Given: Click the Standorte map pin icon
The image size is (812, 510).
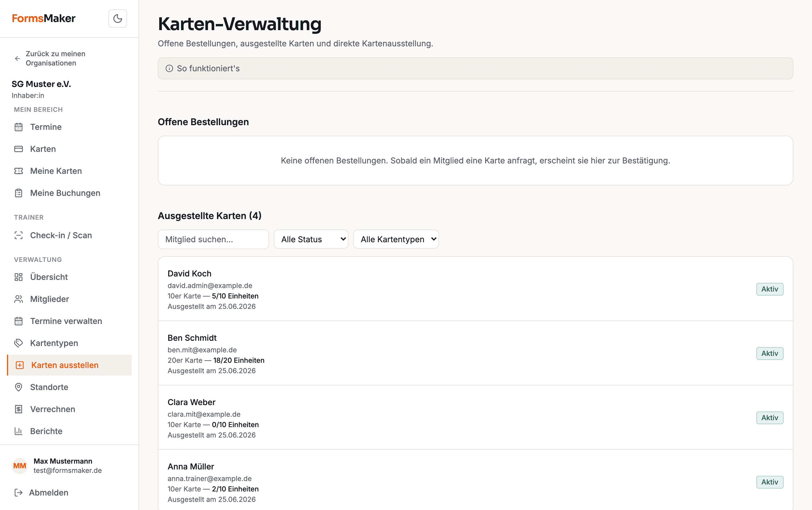Looking at the screenshot, I should point(19,387).
